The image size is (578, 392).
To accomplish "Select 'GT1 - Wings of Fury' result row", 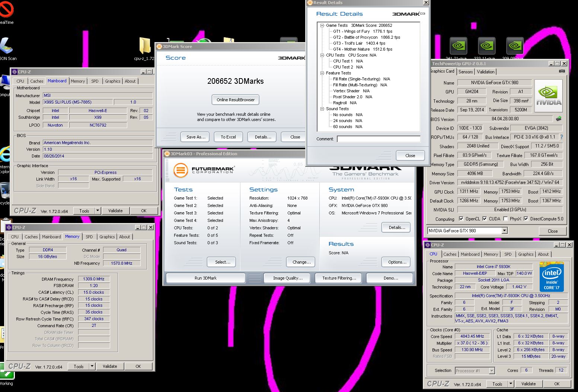I will [x=363, y=31].
